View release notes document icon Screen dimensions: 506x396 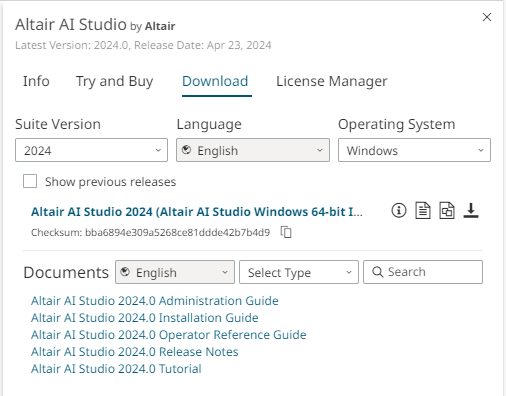[423, 211]
